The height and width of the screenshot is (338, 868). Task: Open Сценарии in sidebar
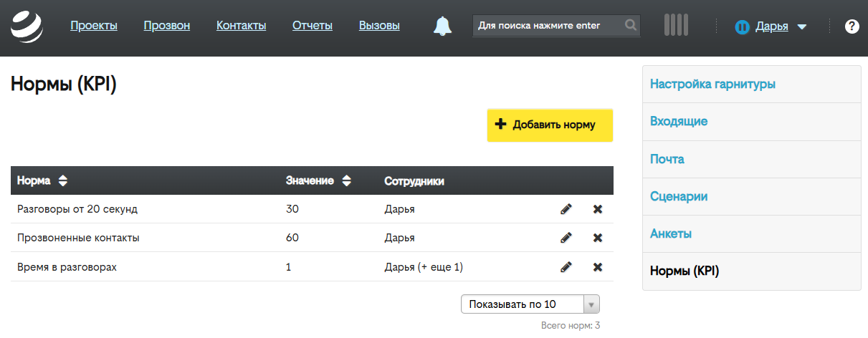click(x=751, y=196)
